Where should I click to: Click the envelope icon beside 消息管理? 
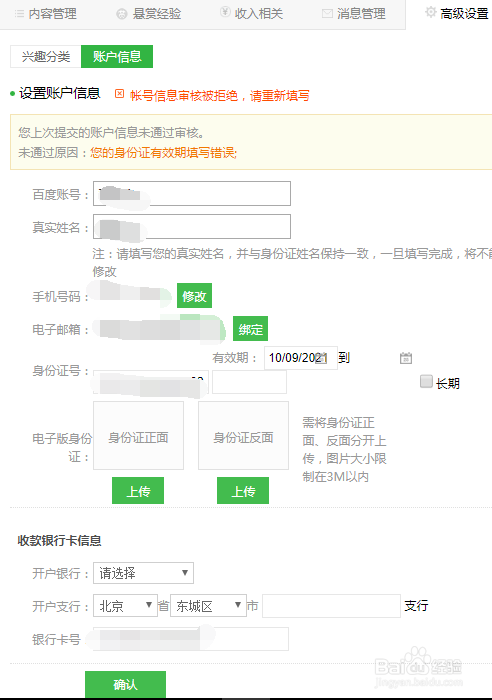pos(327,14)
